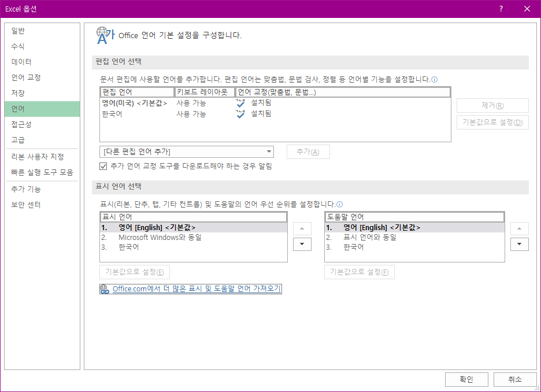Click the globe link icon beside Office.com link
Image resolution: width=541 pixels, height=392 pixels.
click(x=105, y=289)
